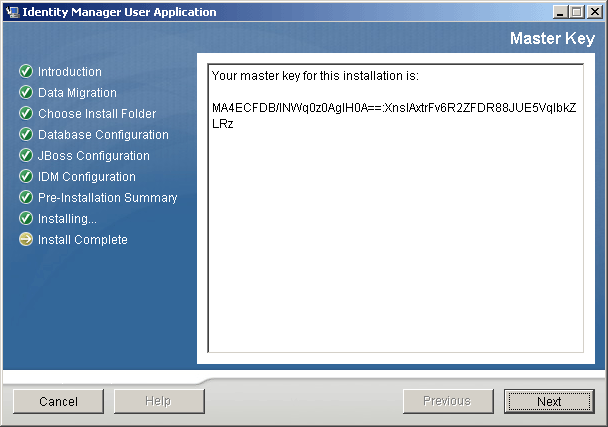
Task: Select the Data Migration step label
Action: [x=77, y=93]
